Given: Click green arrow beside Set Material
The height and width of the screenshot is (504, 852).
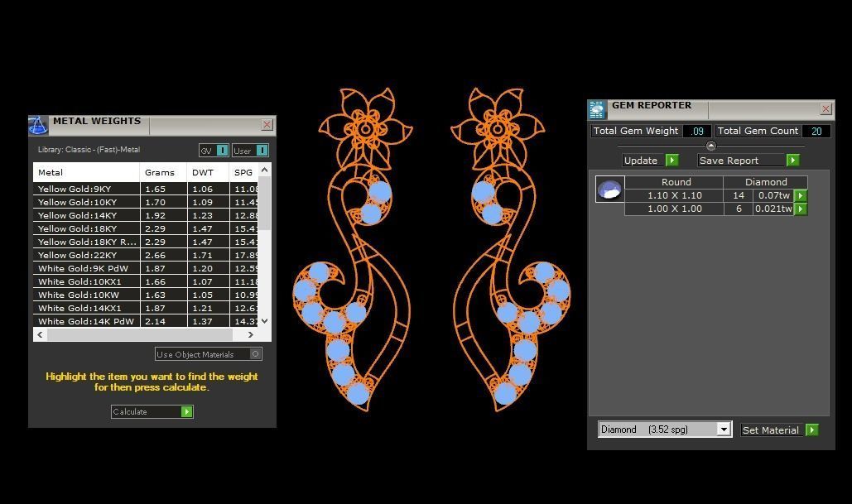Looking at the screenshot, I should 811,430.
